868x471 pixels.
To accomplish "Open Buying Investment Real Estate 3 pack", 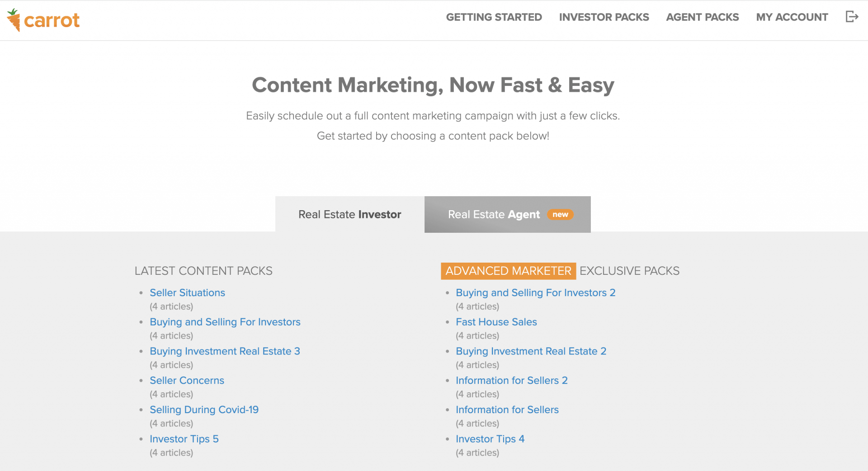I will click(x=225, y=351).
